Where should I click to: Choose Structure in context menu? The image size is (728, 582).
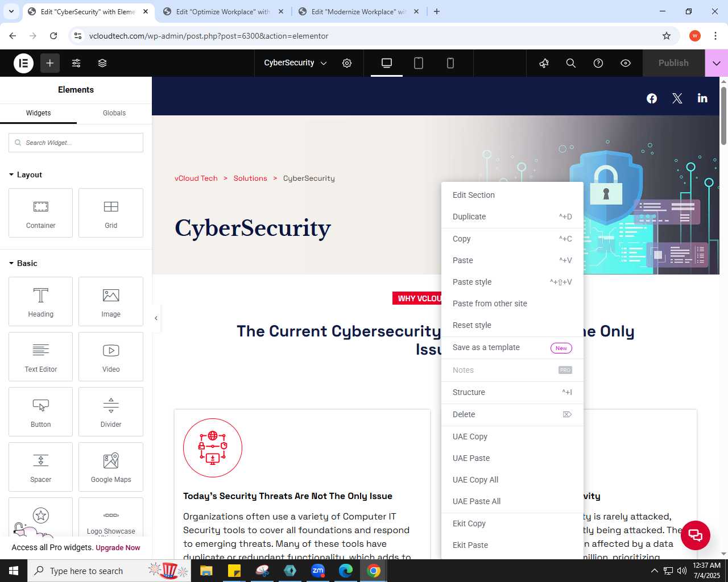pyautogui.click(x=512, y=392)
